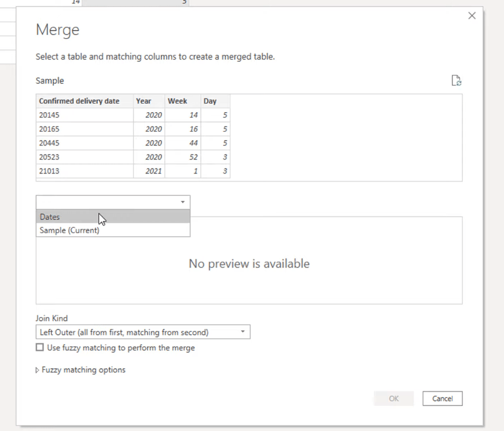Click Week cell with value 52
This screenshot has width=504, height=431.
(183, 157)
